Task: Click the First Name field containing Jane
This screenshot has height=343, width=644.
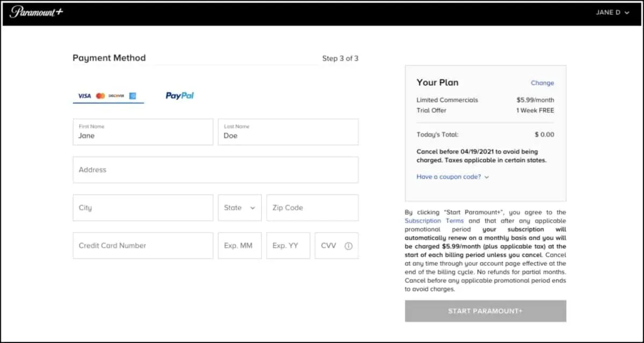Action: coord(142,132)
